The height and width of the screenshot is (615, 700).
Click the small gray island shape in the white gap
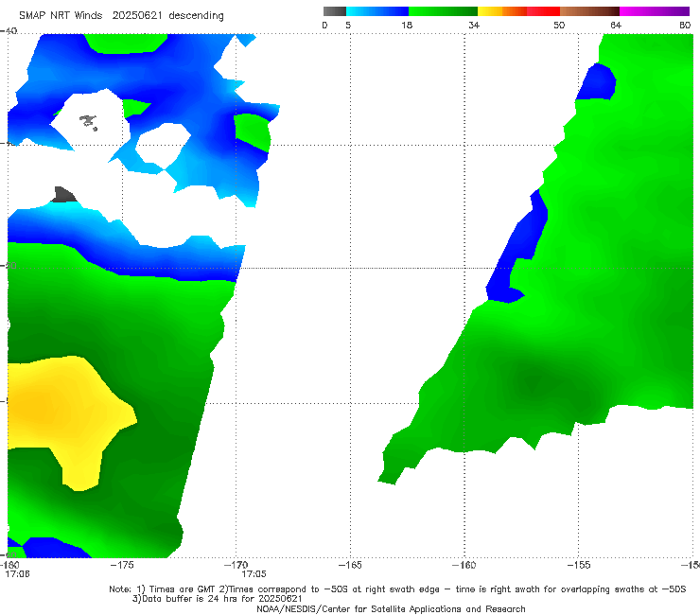(x=88, y=122)
